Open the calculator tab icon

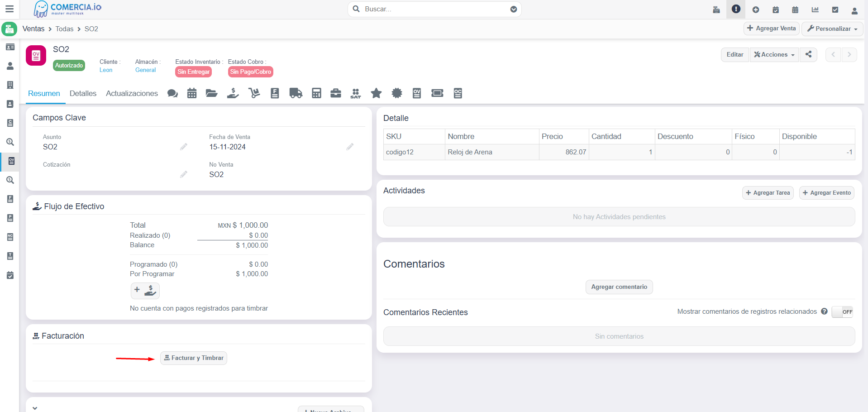click(x=316, y=93)
